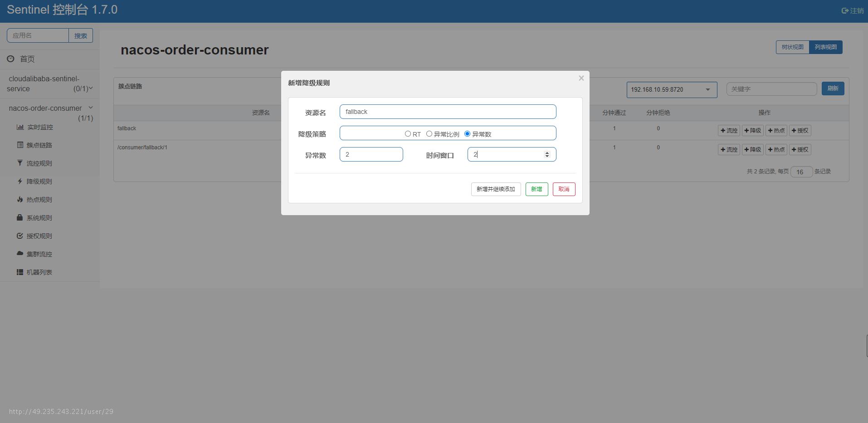Screen dimensions: 868x423
Task: Click the table icon for 机器列表
Action: point(20,272)
